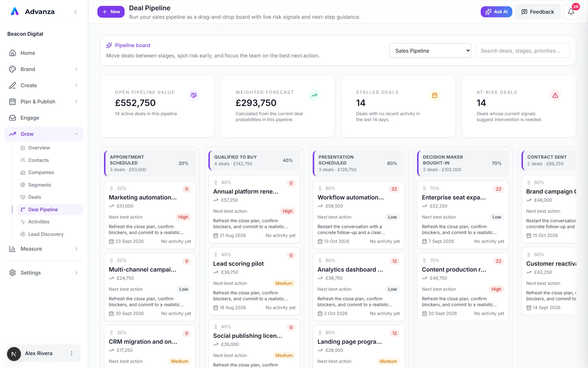Open the Companies page

[50, 172]
